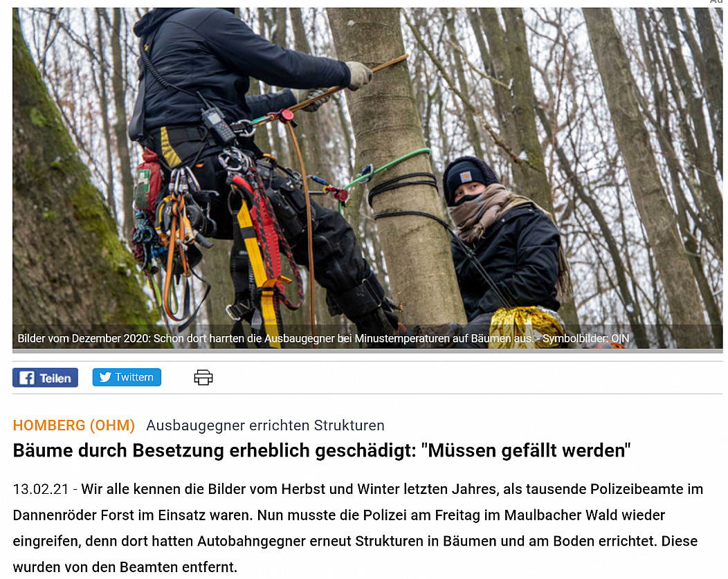Click the 'Ad' label at the top corner
728x579 pixels.
click(718, 2)
